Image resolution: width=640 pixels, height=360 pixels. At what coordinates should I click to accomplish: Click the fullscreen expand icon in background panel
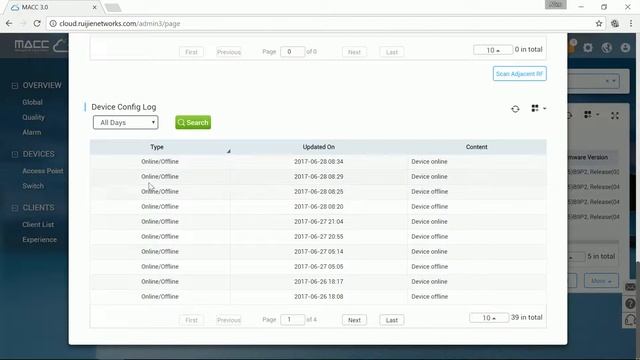click(615, 116)
